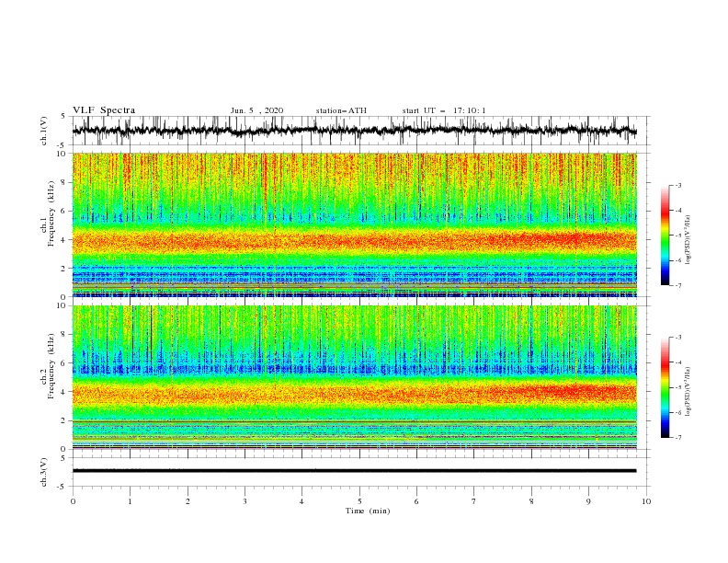Image resolution: width=728 pixels, height=563 pixels.
Task: Click the ch.2 spectrogram red 4 kHz band
Action: [x=354, y=393]
